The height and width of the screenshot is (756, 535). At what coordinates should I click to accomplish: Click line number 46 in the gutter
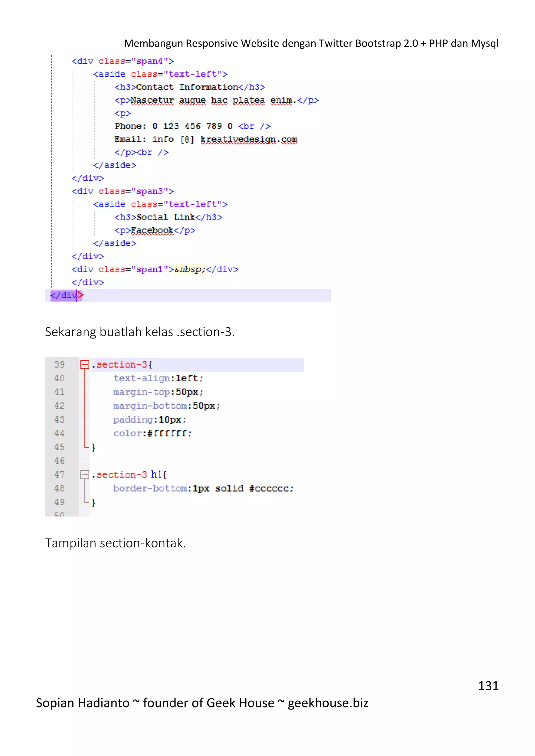coord(60,461)
